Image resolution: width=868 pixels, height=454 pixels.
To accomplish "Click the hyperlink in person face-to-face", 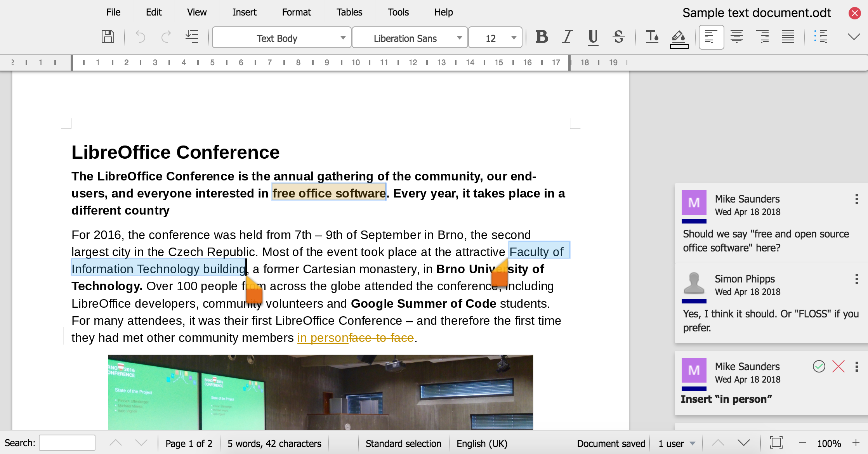I will click(x=354, y=338).
